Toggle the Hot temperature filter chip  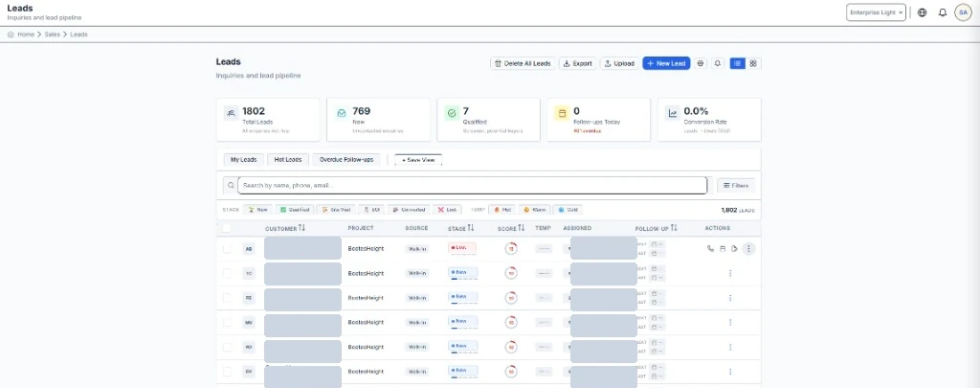[502, 210]
